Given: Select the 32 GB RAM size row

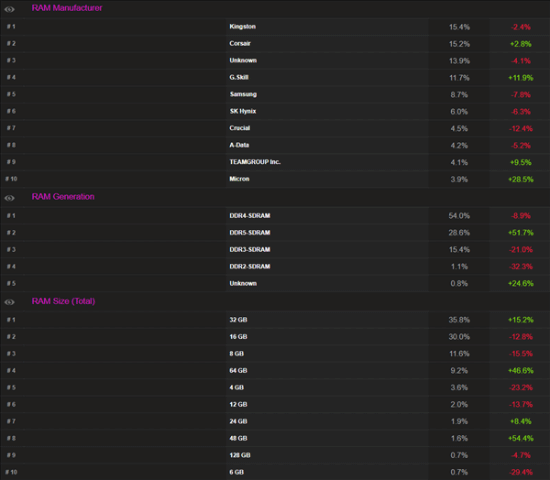Looking at the screenshot, I should (275, 320).
